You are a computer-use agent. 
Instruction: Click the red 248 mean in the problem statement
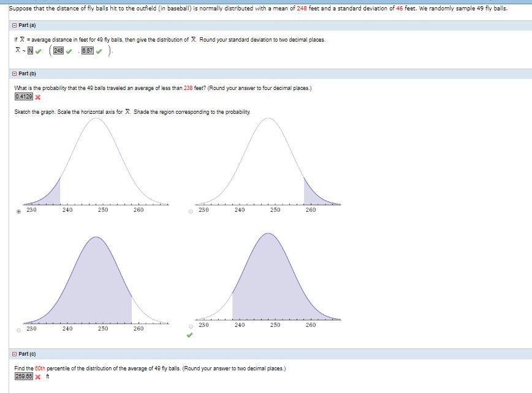[x=302, y=9]
